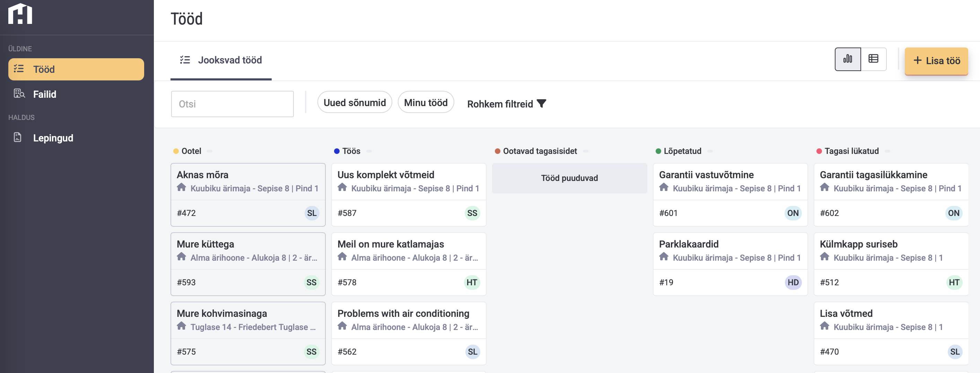The width and height of the screenshot is (980, 373).
Task: Expand Rohkem filtreid filter options
Action: tap(506, 104)
